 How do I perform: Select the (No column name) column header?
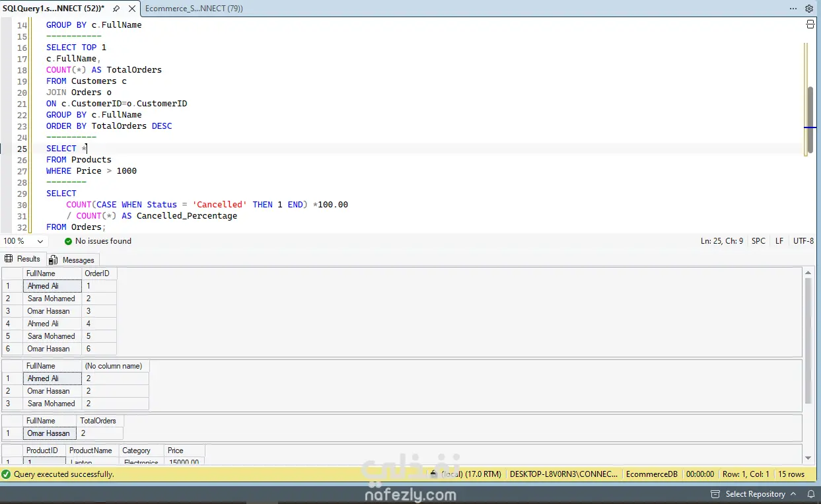(115, 366)
